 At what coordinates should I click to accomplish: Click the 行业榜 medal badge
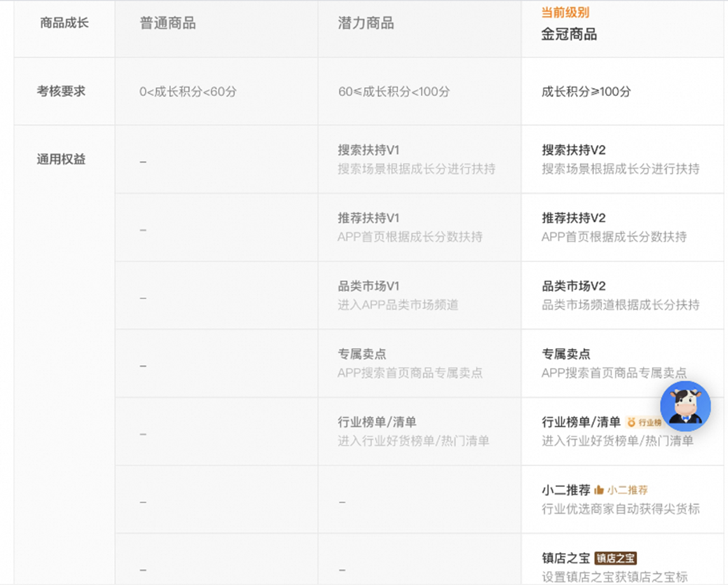coord(644,422)
